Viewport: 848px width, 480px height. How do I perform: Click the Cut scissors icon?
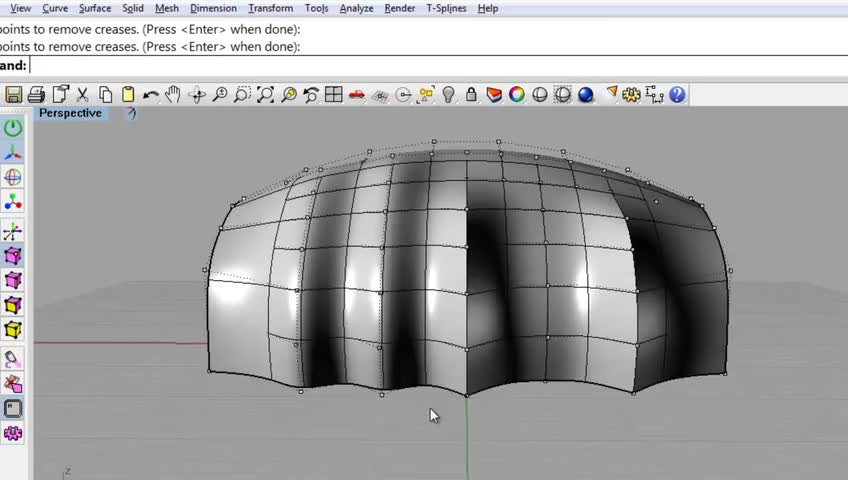coord(82,95)
